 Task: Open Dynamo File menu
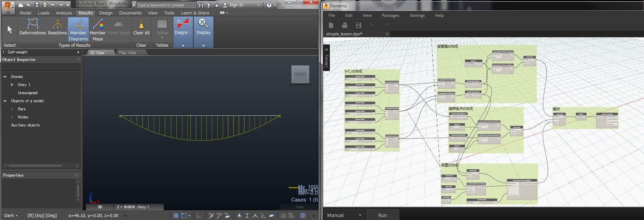click(332, 15)
